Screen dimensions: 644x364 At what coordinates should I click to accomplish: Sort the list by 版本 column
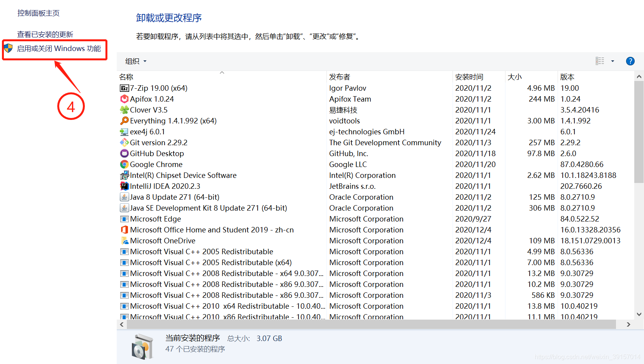point(567,77)
